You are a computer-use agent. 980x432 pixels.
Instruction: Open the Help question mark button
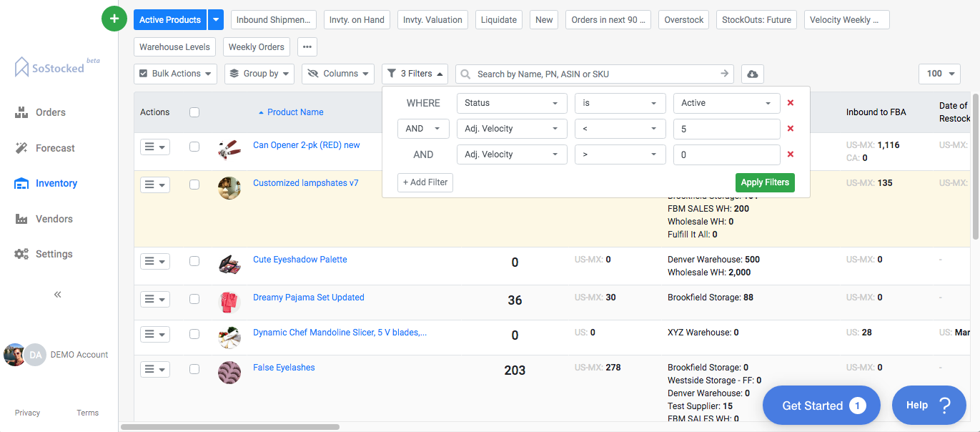(x=929, y=405)
